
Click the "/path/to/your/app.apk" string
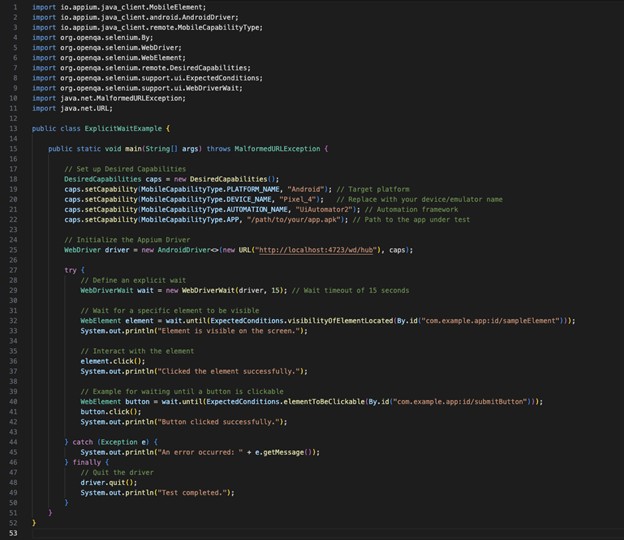pyautogui.click(x=294, y=220)
